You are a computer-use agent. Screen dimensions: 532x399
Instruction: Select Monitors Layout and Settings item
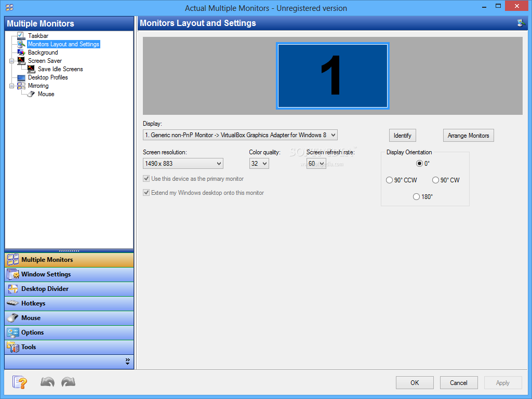tap(63, 44)
